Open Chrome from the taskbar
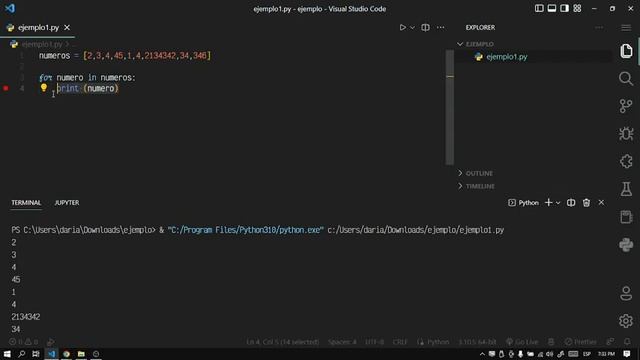 pyautogui.click(x=66, y=354)
